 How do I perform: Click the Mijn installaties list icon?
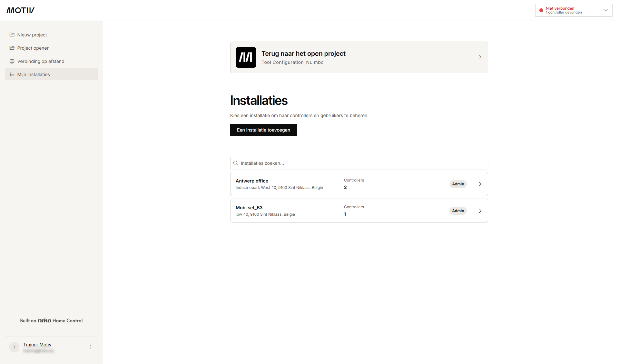12,74
